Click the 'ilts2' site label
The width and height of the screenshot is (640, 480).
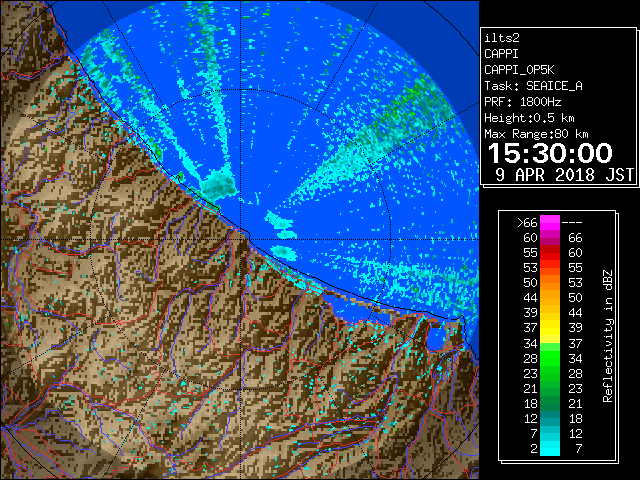click(x=502, y=38)
